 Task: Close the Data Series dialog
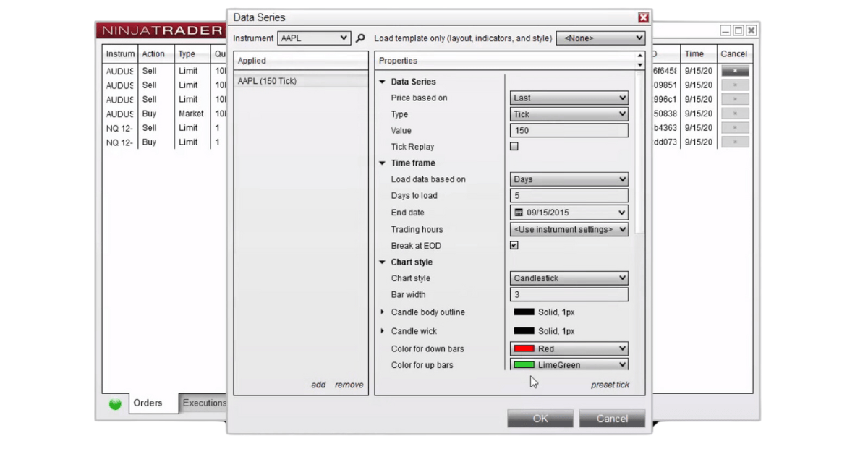click(643, 17)
